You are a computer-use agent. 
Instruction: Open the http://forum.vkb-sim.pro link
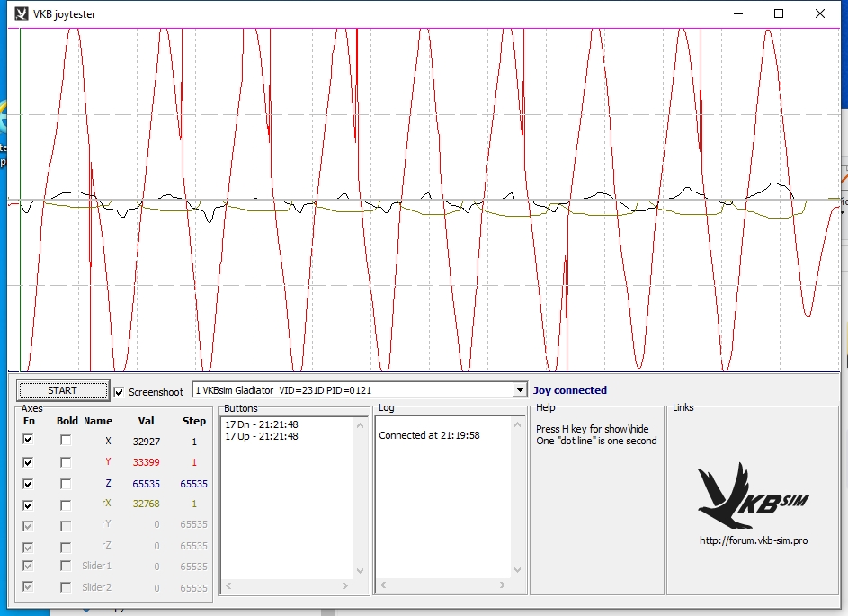754,540
